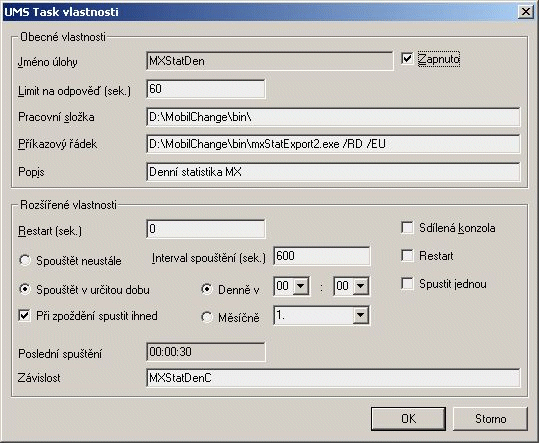This screenshot has height=443, width=539.
Task: Tick the Restart checkbox
Action: click(x=407, y=256)
